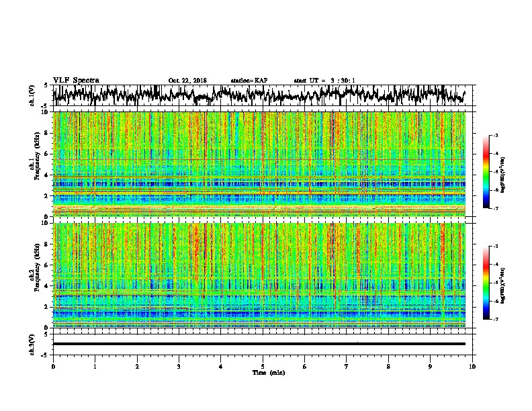532x411 pixels.
Task: Click the "-7" label on ch.1 colorbar
Action: 496,208
